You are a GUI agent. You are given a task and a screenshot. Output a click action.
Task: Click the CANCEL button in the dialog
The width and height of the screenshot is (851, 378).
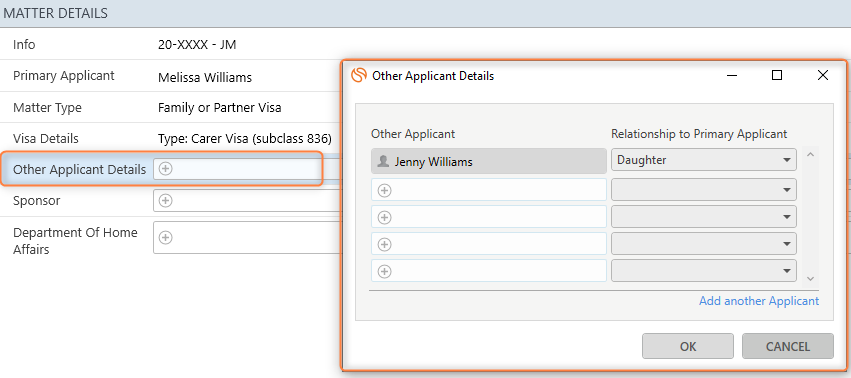pyautogui.click(x=788, y=346)
